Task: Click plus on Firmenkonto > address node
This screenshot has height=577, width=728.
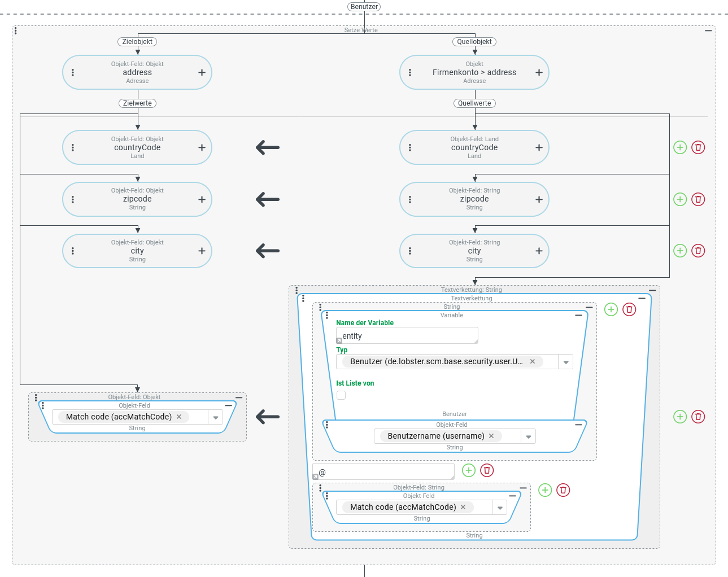Action: 539,72
